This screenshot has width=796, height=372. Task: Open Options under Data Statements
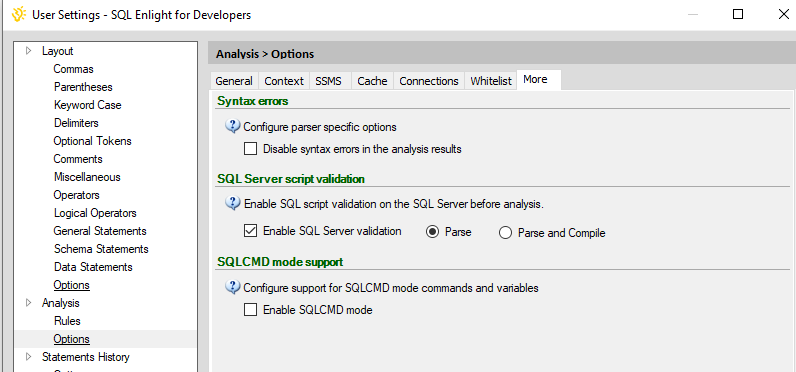pyautogui.click(x=72, y=285)
